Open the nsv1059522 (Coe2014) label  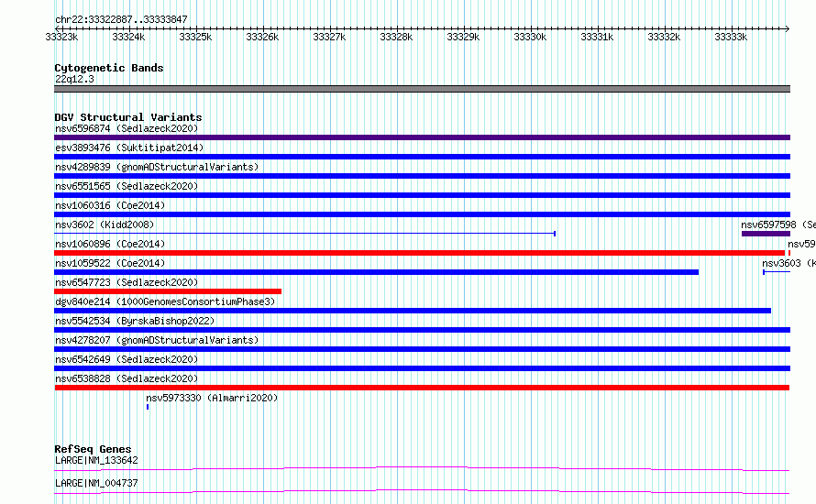pos(110,263)
